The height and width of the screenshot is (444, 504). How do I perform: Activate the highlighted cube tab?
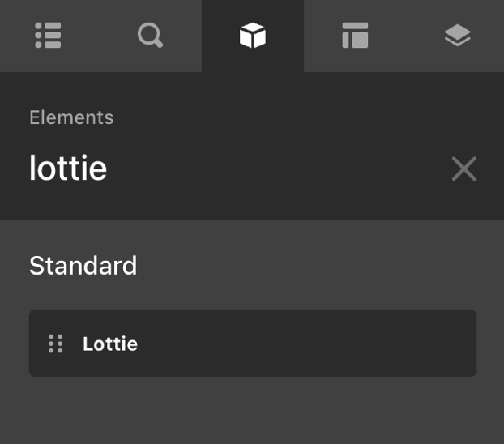[253, 36]
